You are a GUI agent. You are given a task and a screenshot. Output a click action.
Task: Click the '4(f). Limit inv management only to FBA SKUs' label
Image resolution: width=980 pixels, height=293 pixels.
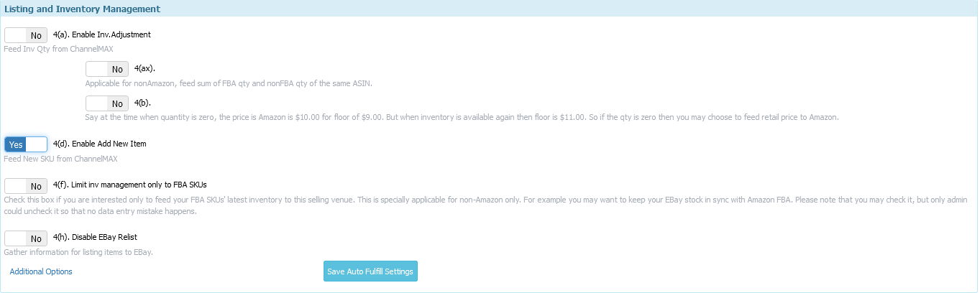(x=129, y=185)
